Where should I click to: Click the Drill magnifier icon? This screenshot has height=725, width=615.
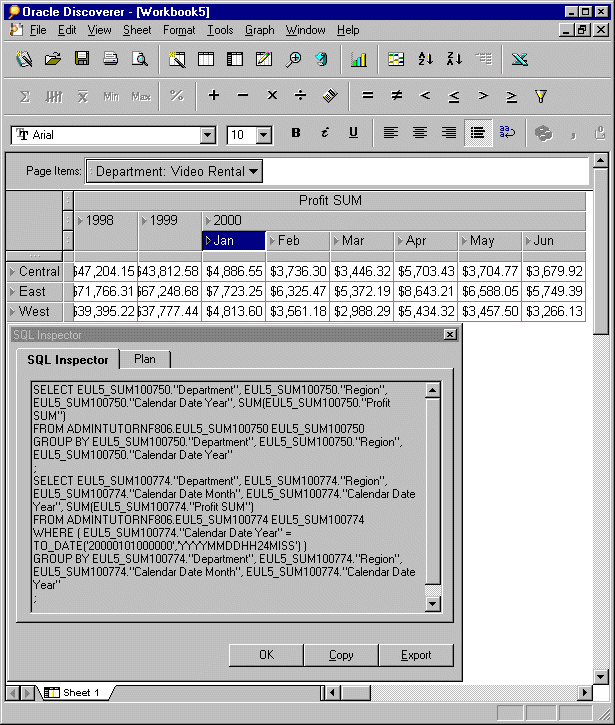click(x=293, y=59)
